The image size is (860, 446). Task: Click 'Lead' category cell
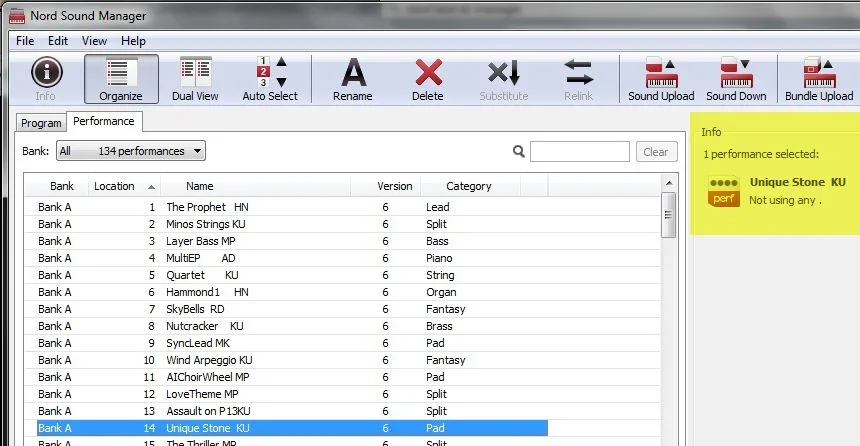(438, 207)
